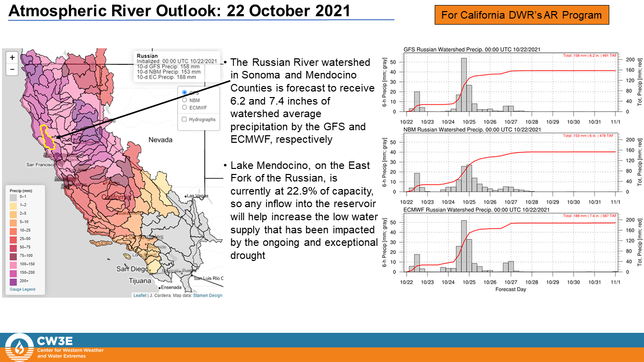644x362 pixels.
Task: Open the Gauge Legend link
Action: pos(23,289)
